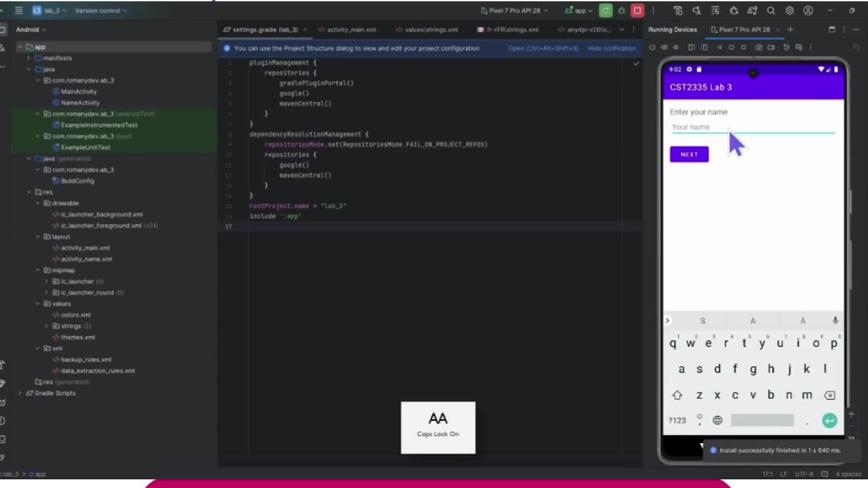Image resolution: width=868 pixels, height=488 pixels.
Task: Tap the NEXT button in emulator
Action: (x=689, y=155)
